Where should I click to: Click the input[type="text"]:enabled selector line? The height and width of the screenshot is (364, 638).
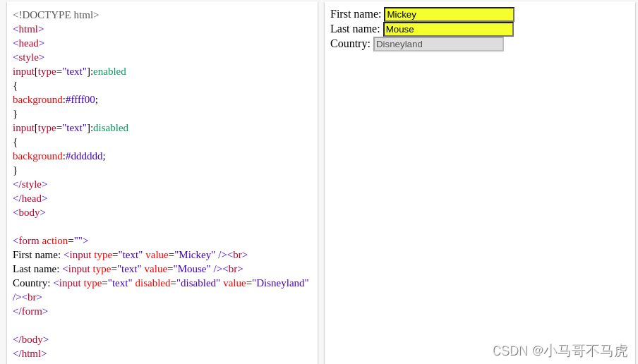69,71
